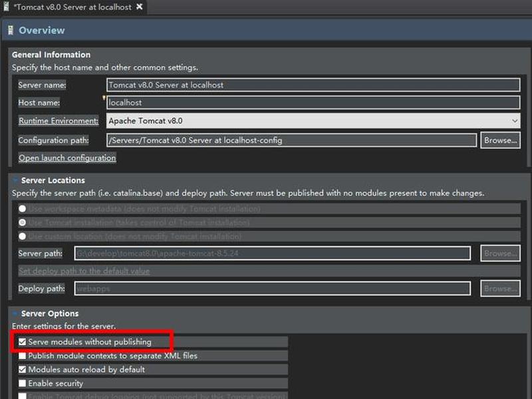This screenshot has width=532, height=399.
Task: Check the Enable security option
Action: click(23, 383)
